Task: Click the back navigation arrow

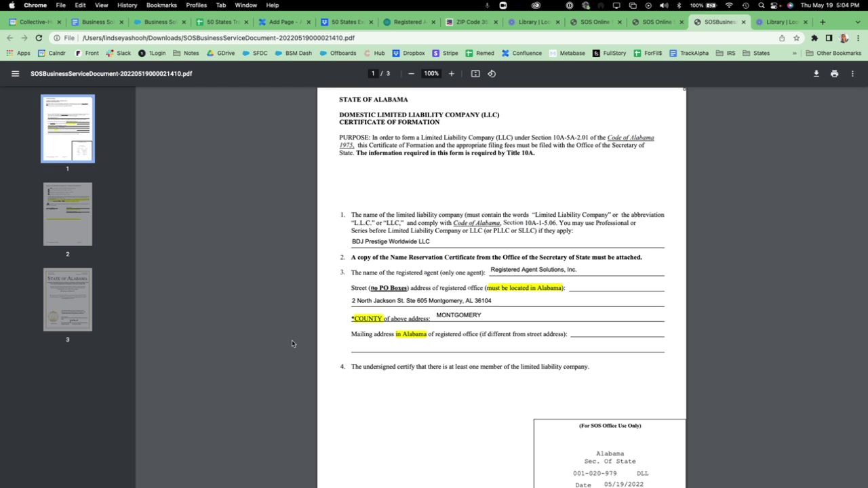Action: 8,37
